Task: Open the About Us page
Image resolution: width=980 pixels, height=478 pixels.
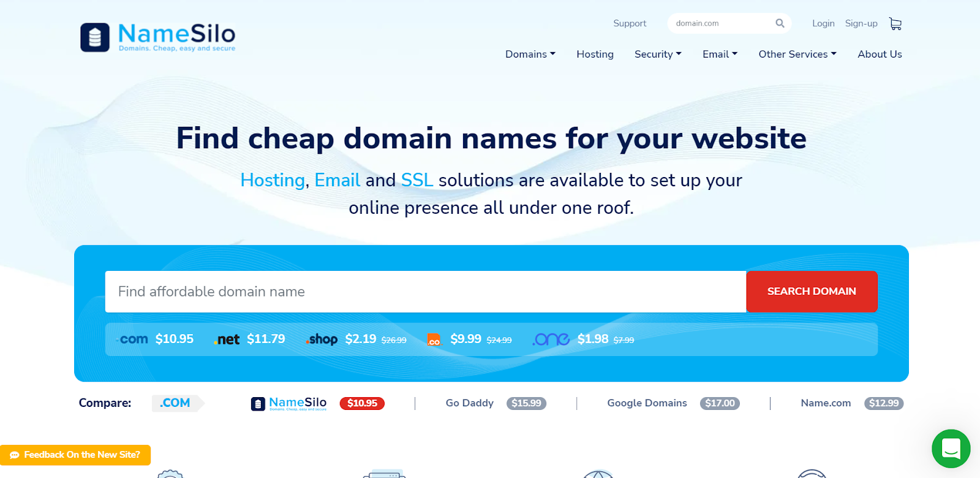Action: (880, 54)
